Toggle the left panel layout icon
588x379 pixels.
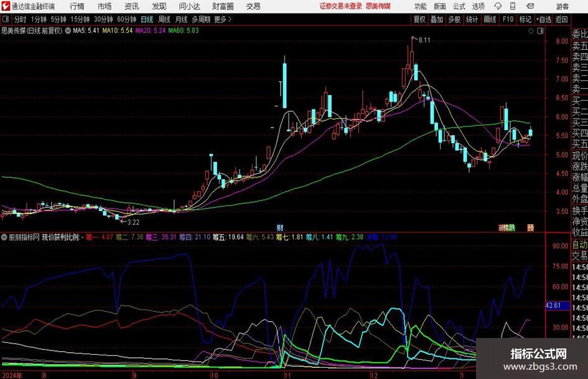pos(5,19)
